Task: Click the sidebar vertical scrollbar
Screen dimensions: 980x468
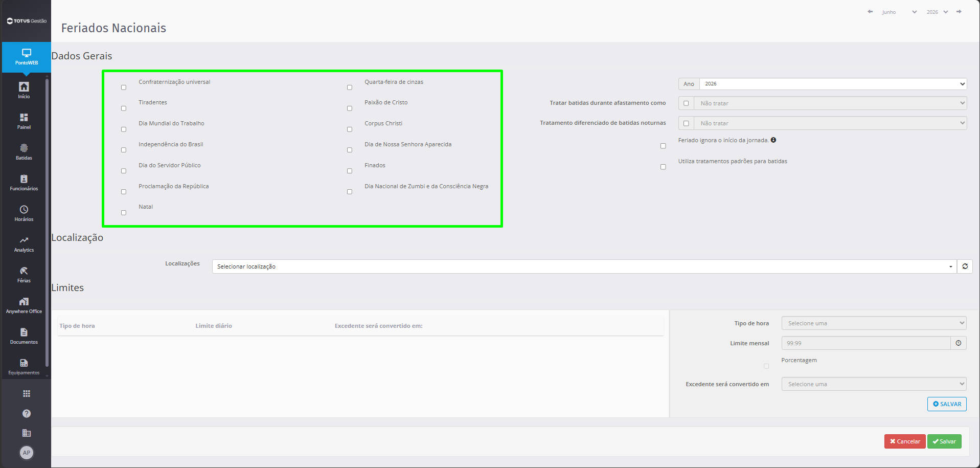Action: [47, 222]
